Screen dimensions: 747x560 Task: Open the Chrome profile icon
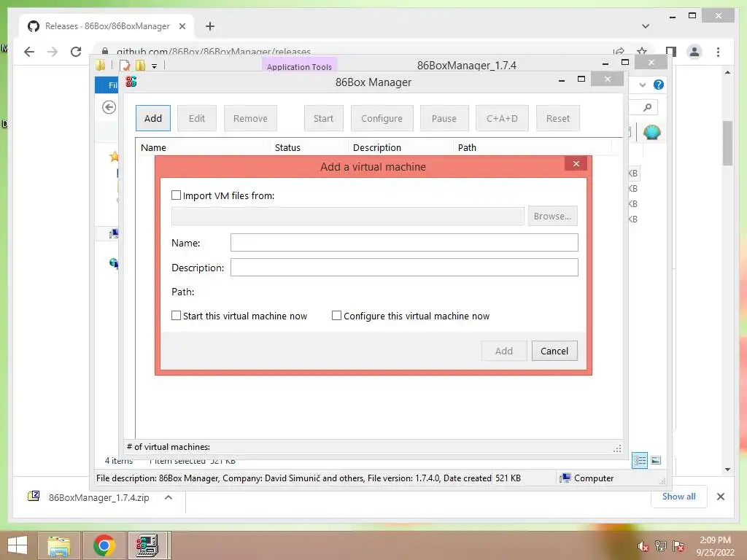[x=694, y=52]
